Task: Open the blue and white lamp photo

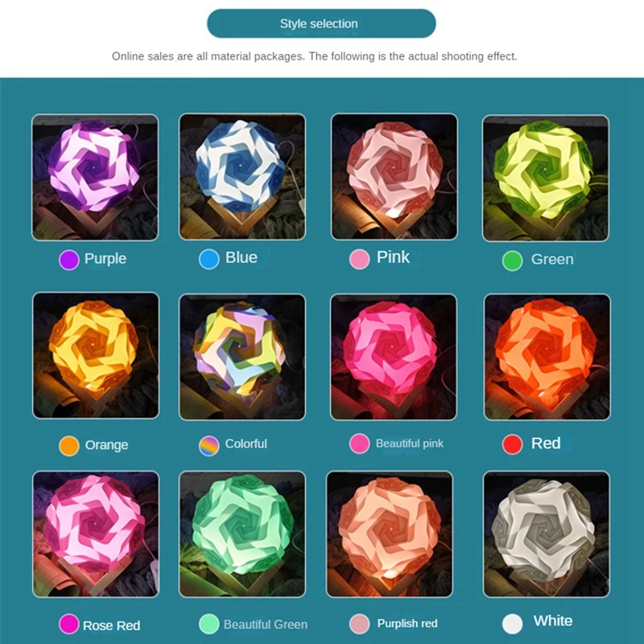Action: 242,176
